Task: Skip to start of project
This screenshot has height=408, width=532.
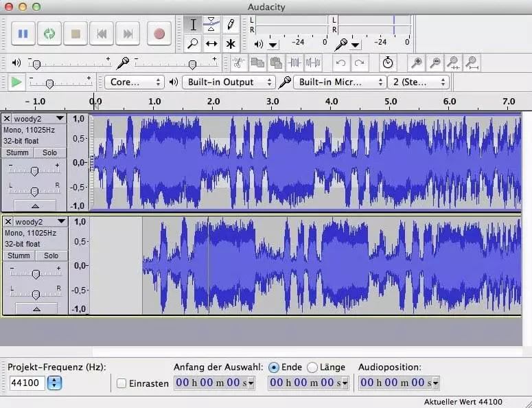Action: point(102,34)
